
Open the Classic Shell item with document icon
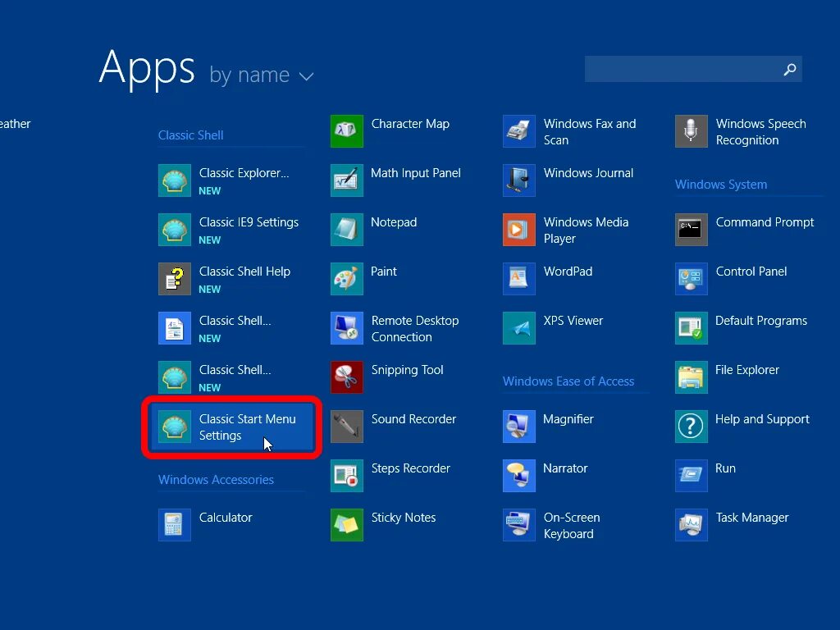click(175, 328)
